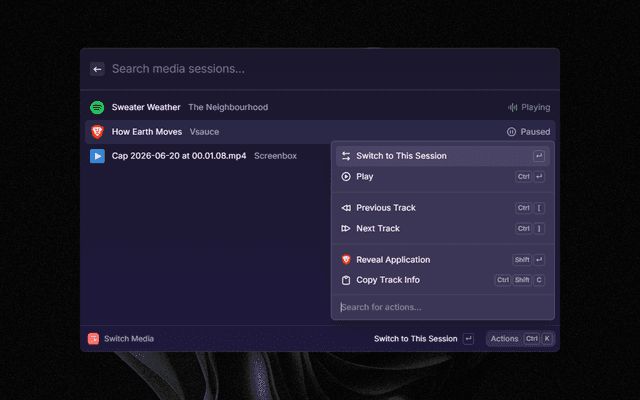
Task: Open the Actions button in footer
Action: click(520, 338)
